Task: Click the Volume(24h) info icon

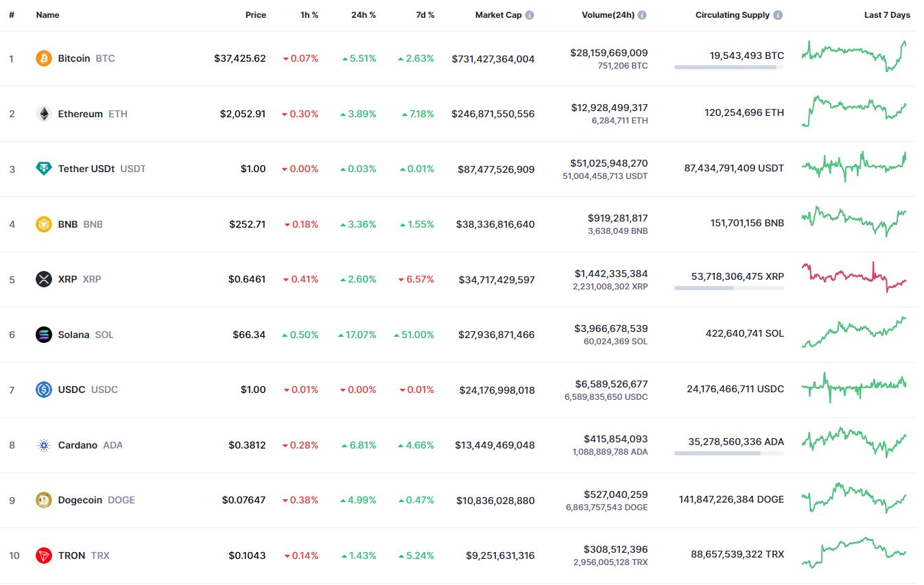Action: click(x=642, y=15)
